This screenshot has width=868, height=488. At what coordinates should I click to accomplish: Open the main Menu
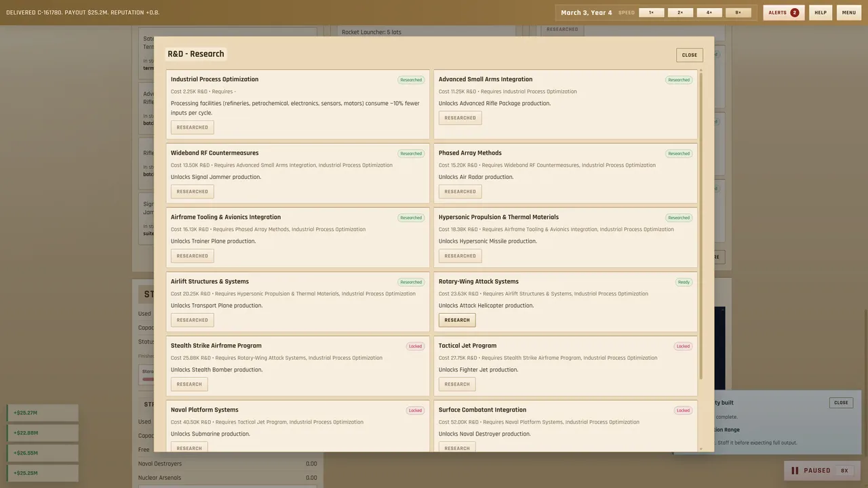[x=849, y=12]
